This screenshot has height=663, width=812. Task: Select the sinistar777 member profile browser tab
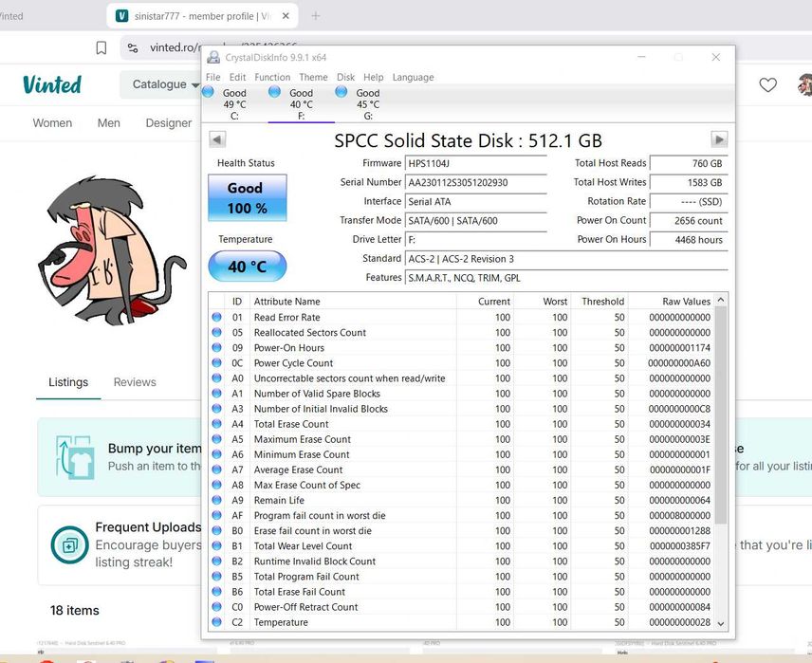(202, 16)
